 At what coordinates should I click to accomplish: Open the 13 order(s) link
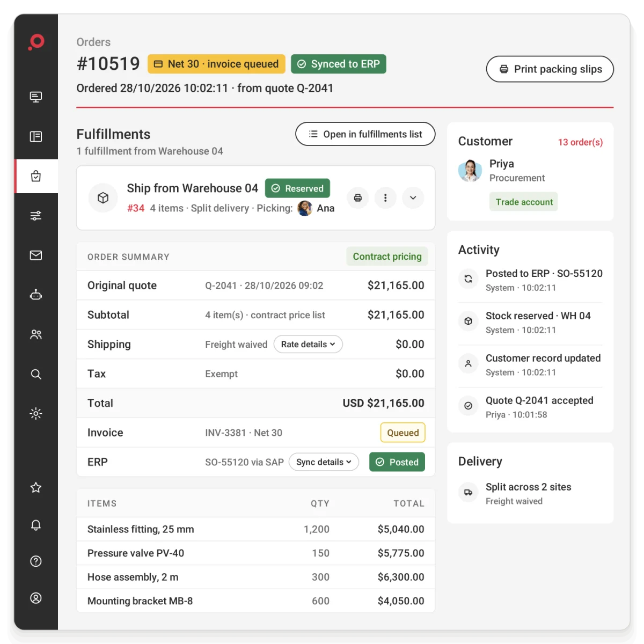580,142
